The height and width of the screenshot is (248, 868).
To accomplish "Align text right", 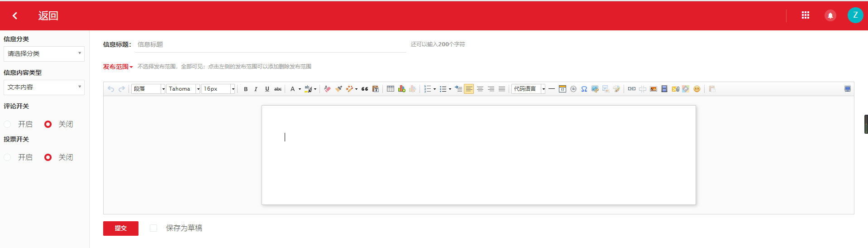I will tap(491, 89).
